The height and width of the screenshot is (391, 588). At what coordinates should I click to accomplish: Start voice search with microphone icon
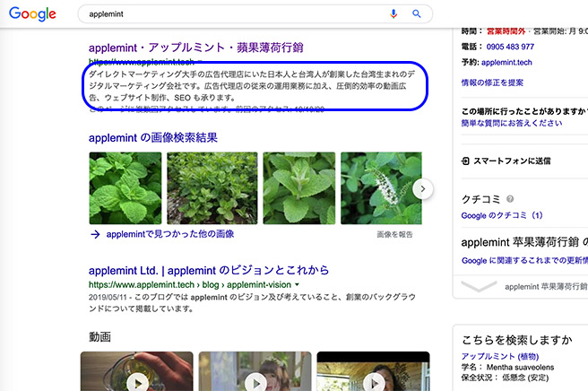pyautogui.click(x=393, y=13)
